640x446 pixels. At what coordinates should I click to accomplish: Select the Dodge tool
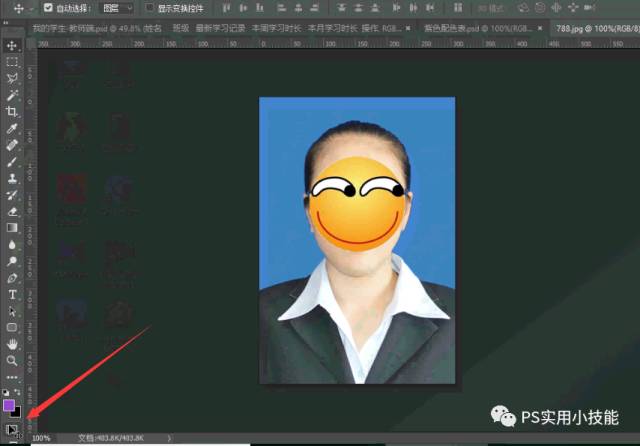(x=11, y=261)
